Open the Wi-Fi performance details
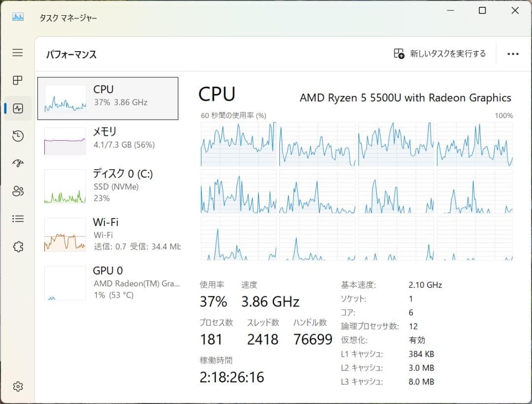532x404 pixels. (x=108, y=233)
